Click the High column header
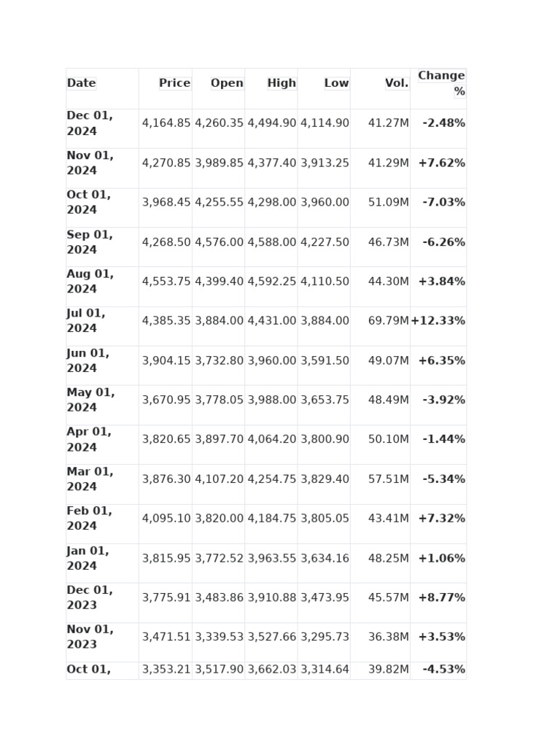The image size is (560, 747). click(x=281, y=83)
